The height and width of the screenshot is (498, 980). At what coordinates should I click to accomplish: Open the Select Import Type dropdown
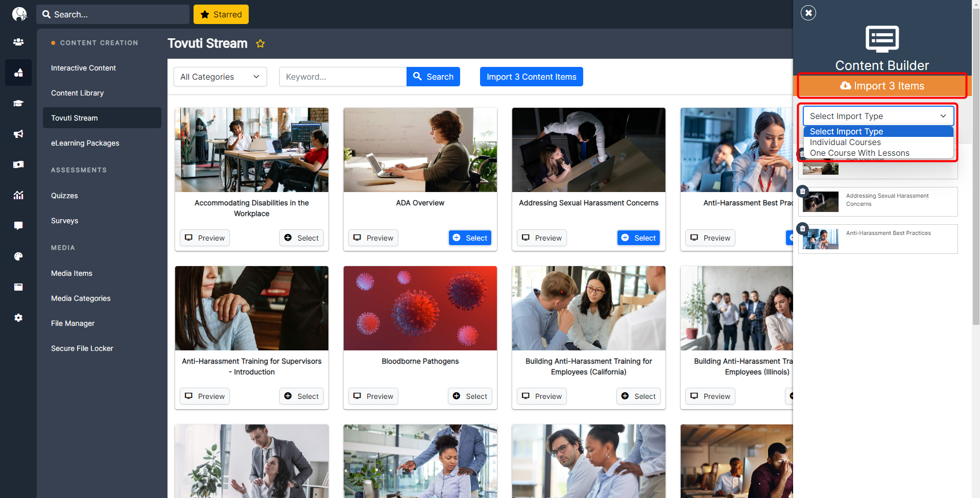click(x=878, y=116)
